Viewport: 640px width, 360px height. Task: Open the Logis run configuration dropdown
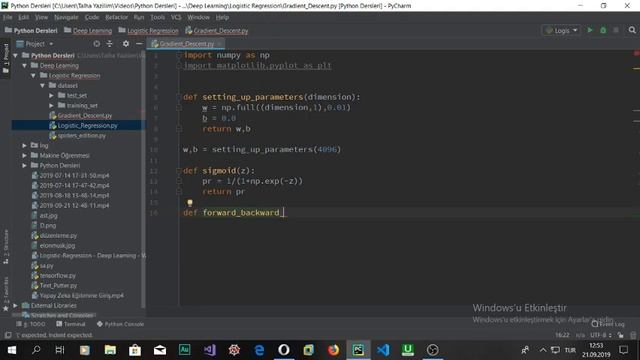[x=562, y=30]
